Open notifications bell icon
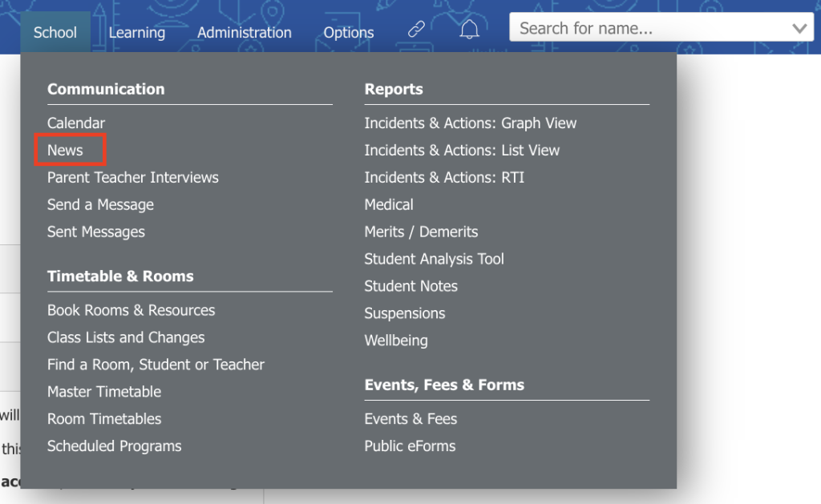The height and width of the screenshot is (504, 821). (469, 29)
